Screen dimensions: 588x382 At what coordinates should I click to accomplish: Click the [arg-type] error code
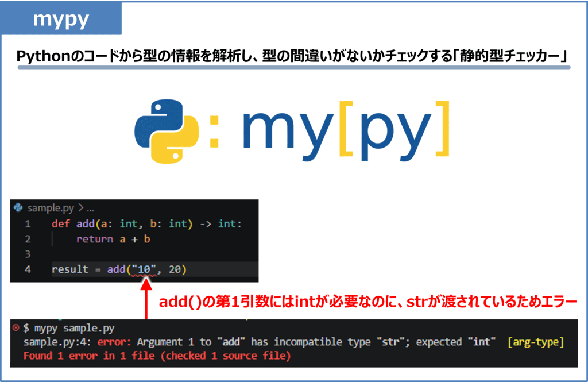coord(536,342)
